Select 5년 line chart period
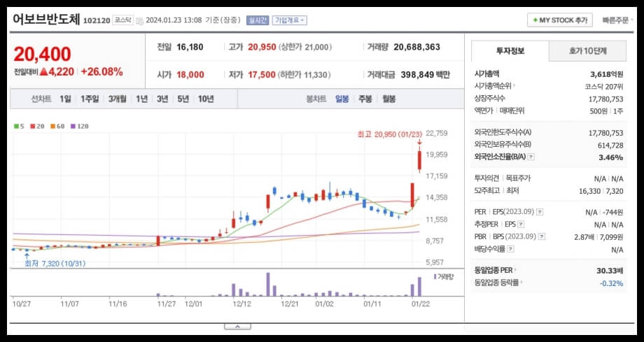 click(183, 99)
